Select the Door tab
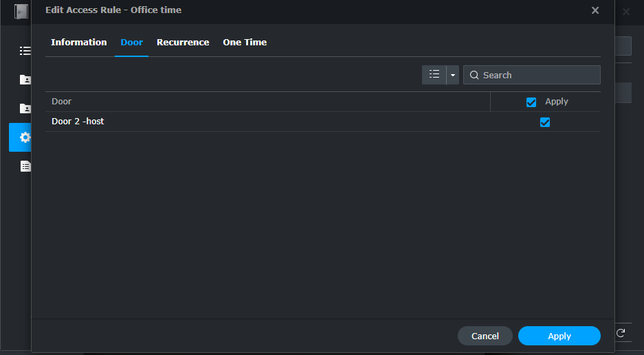This screenshot has height=355, width=644. pos(131,43)
